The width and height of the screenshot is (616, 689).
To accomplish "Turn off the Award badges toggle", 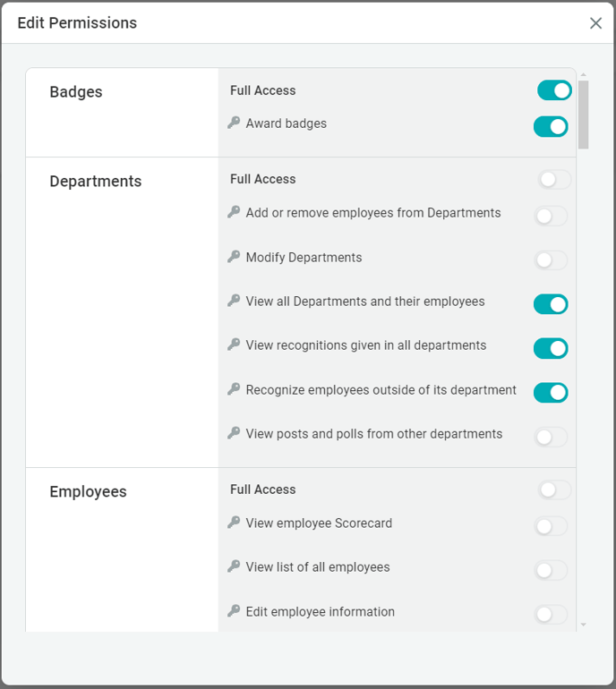I will click(551, 126).
